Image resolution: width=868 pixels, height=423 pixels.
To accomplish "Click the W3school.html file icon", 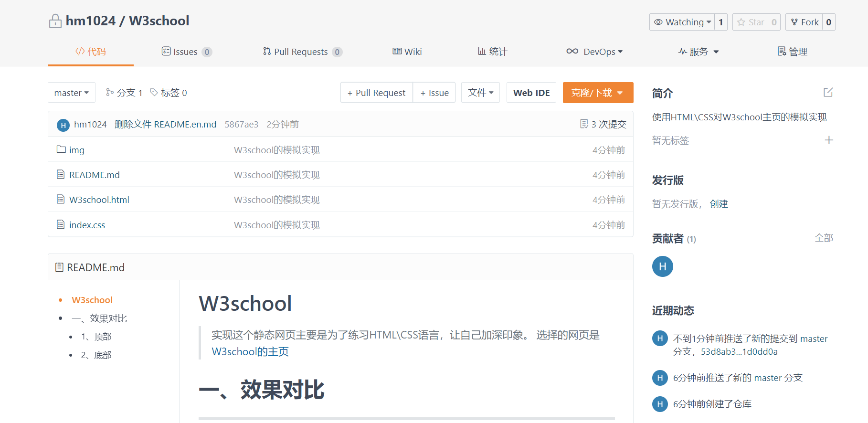I will [61, 199].
